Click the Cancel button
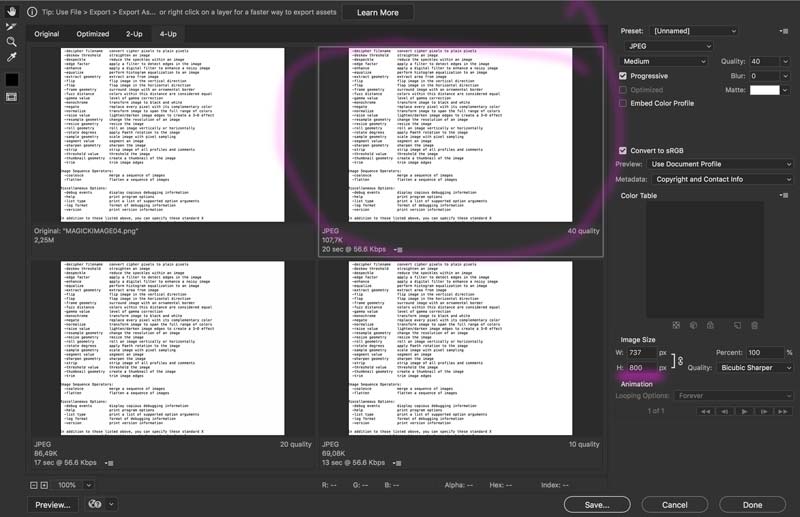This screenshot has height=517, width=800. [x=674, y=505]
